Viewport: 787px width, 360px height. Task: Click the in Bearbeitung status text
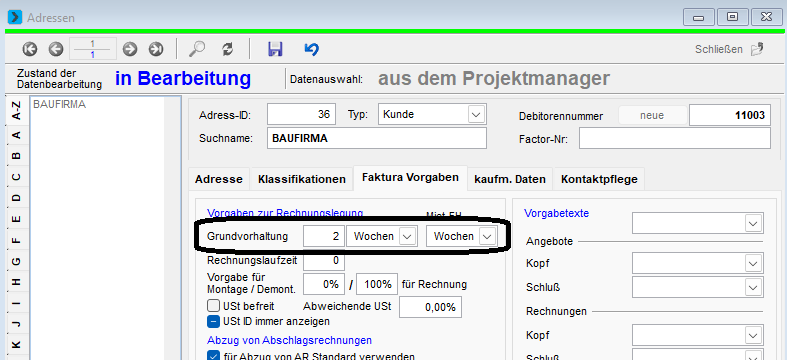[x=183, y=79]
